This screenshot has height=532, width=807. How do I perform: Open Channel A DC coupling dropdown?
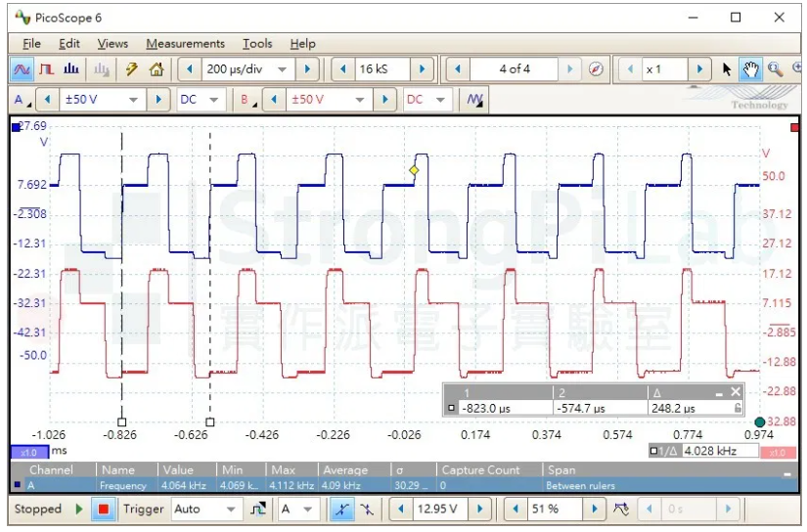[214, 100]
